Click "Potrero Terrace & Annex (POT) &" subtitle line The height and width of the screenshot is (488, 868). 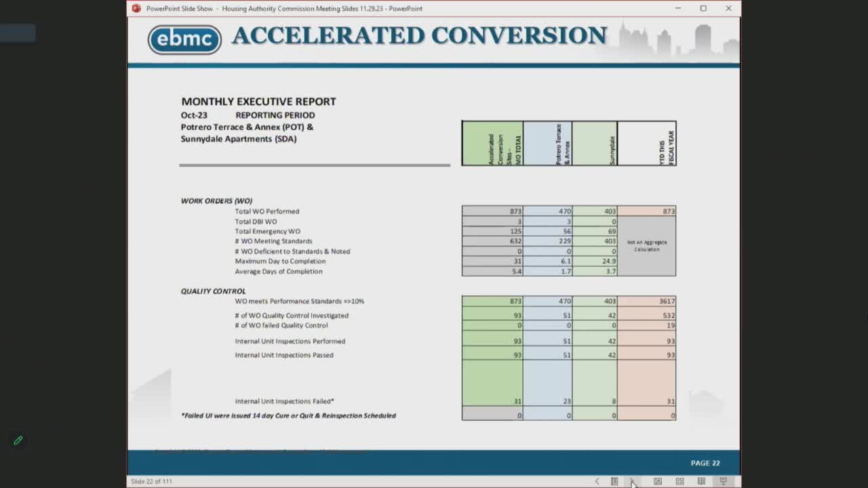(247, 127)
